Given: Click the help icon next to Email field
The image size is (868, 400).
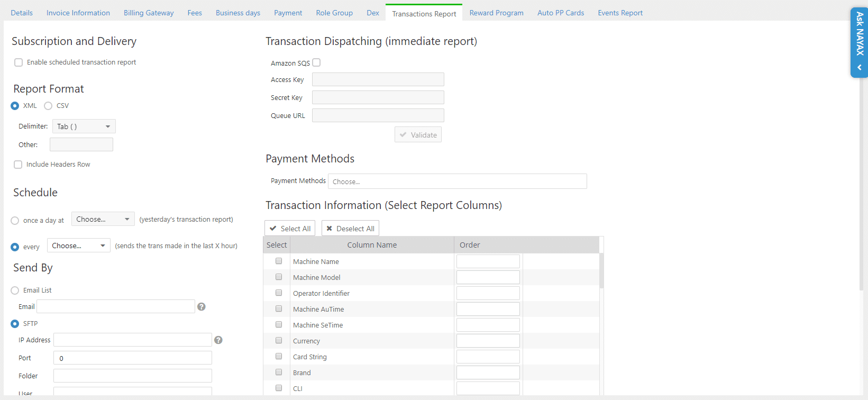Looking at the screenshot, I should 201,307.
